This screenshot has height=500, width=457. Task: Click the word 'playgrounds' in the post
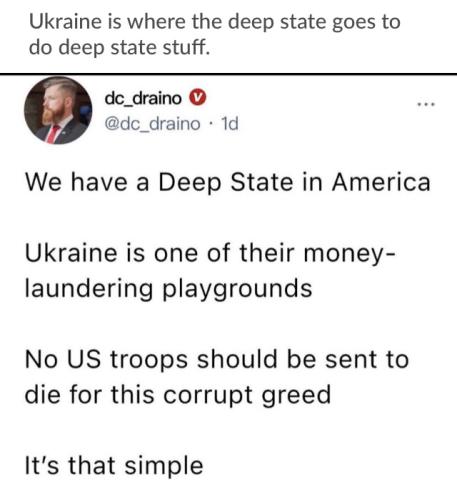237,289
